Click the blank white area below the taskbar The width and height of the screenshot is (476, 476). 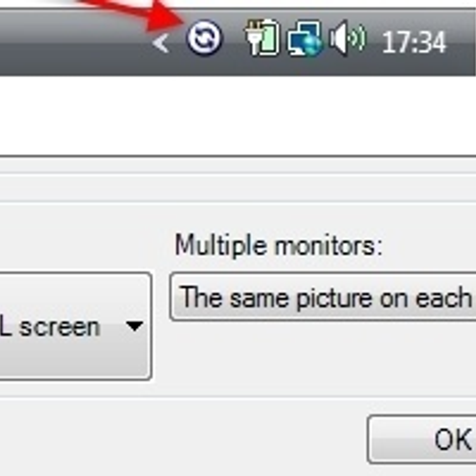238,115
